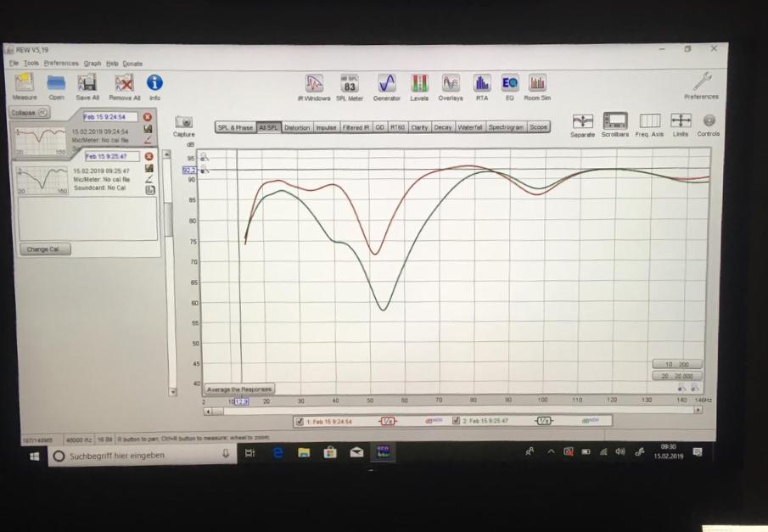The width and height of the screenshot is (768, 532).
Task: Collapse the measurements panel
Action: [x=30, y=112]
